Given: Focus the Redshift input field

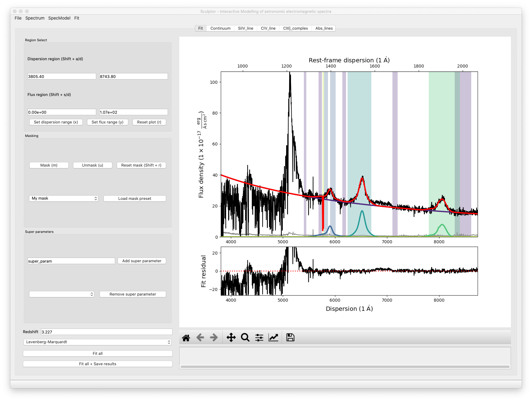Looking at the screenshot, I should coord(107,332).
